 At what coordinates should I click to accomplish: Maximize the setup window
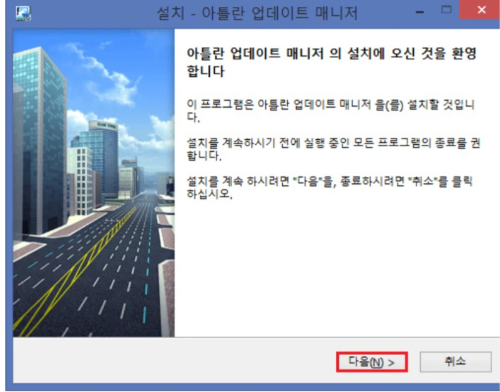point(446,10)
